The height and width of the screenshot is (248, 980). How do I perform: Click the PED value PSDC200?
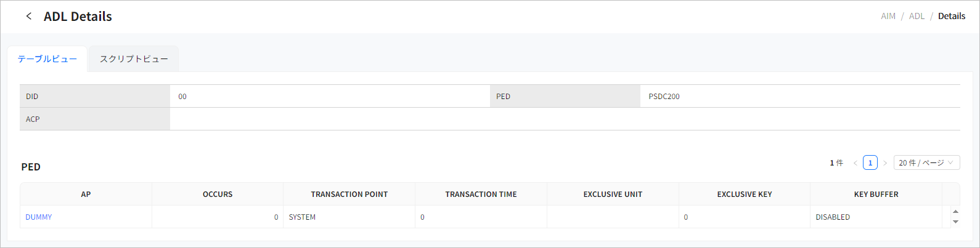(x=664, y=97)
